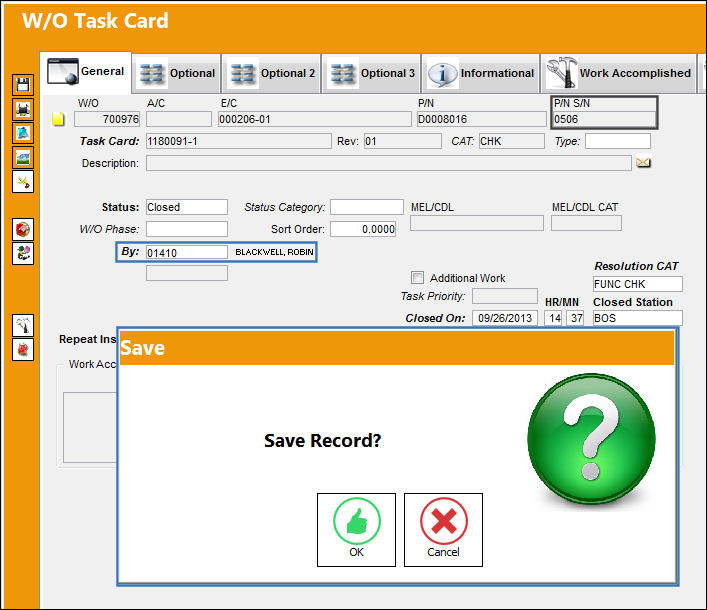The image size is (707, 610).
Task: Select the Work Accomplished tab
Action: tap(619, 73)
